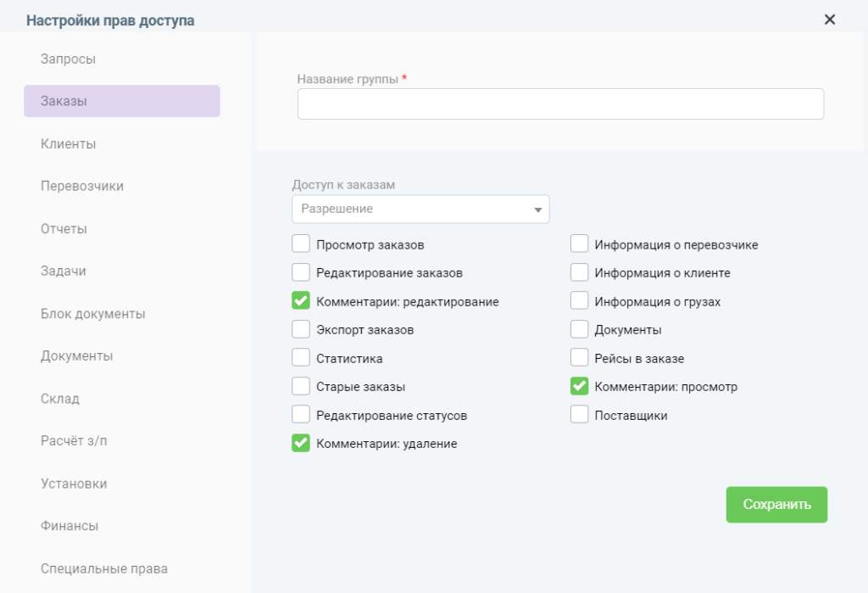Open the Документы sidebar section
Image resolution: width=868 pixels, height=593 pixels.
(x=77, y=355)
